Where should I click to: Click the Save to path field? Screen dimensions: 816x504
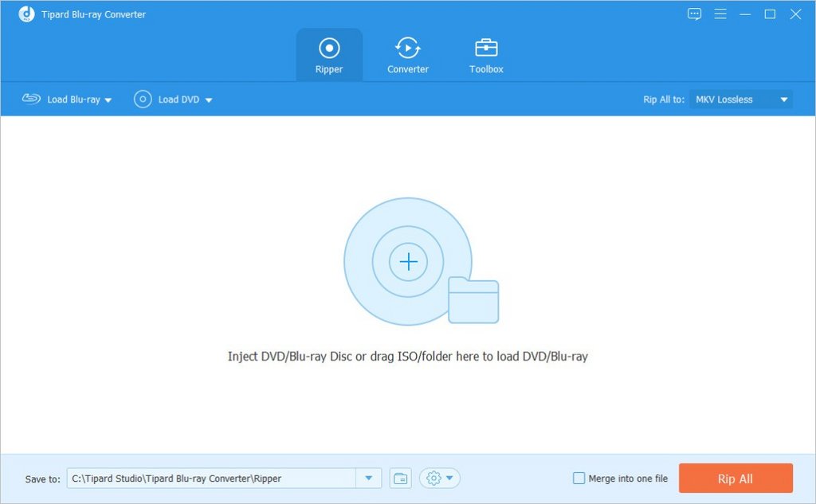point(211,478)
